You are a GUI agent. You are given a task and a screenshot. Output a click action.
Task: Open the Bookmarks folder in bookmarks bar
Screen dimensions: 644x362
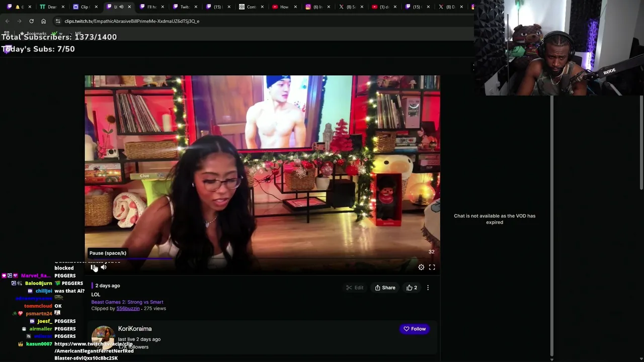33,33
